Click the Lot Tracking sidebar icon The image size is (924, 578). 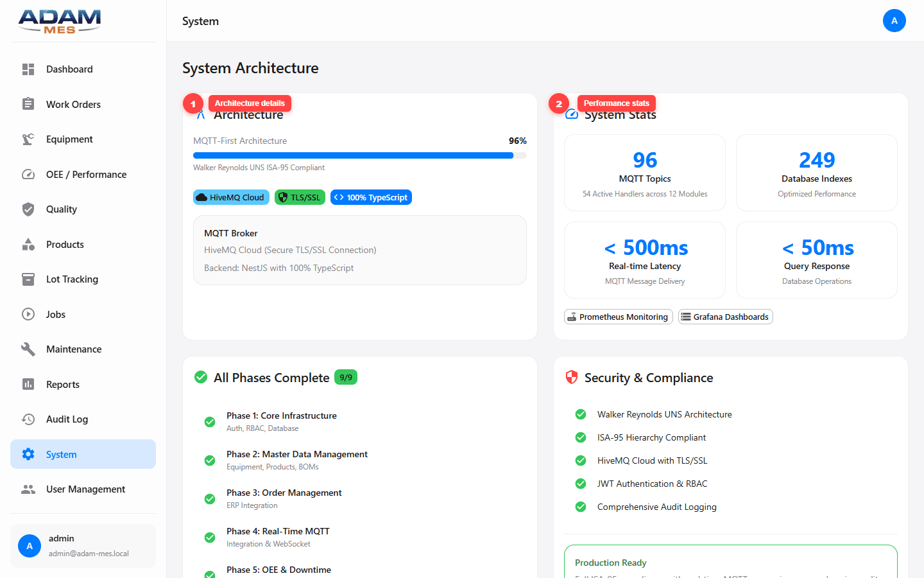(28, 279)
